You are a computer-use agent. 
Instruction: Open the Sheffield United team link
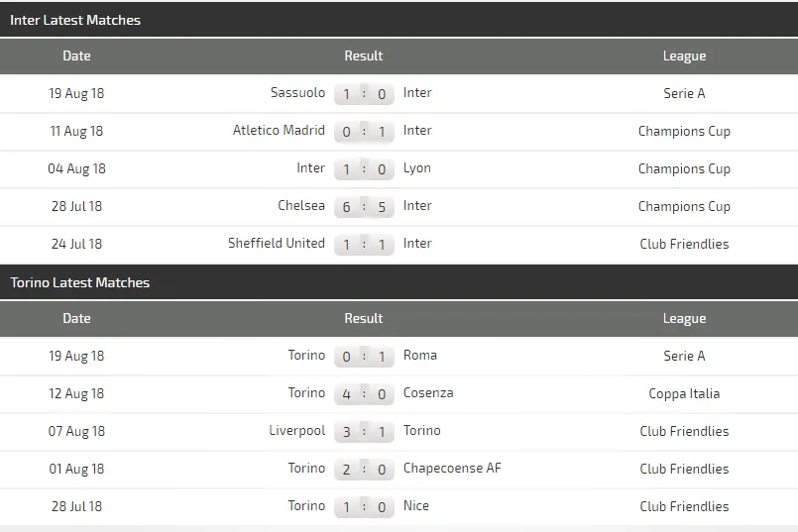[x=277, y=244]
